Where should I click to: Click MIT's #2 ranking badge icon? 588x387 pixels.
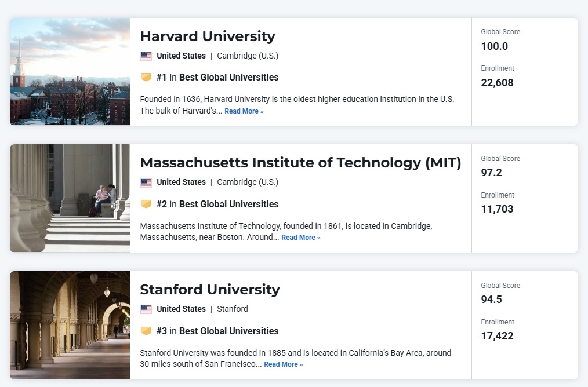(146, 204)
